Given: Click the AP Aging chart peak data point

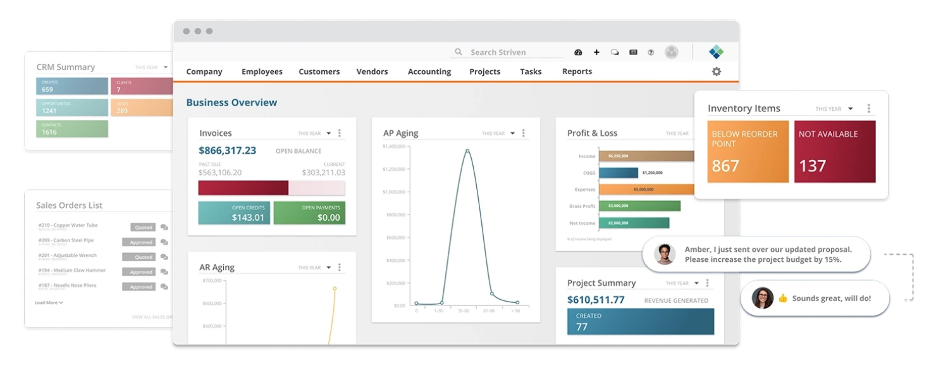Looking at the screenshot, I should [467, 150].
